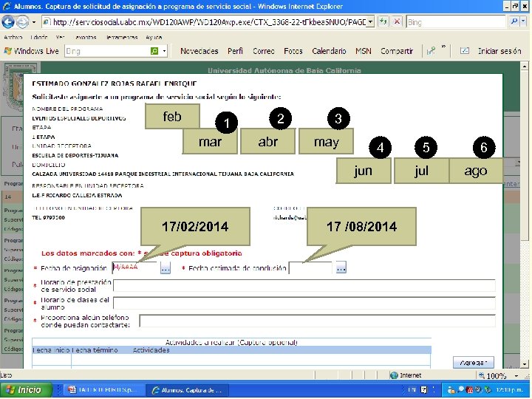Viewport: 532px width, 399px height.
Task: Click the EN language indicator in taskbar
Action: [x=412, y=390]
